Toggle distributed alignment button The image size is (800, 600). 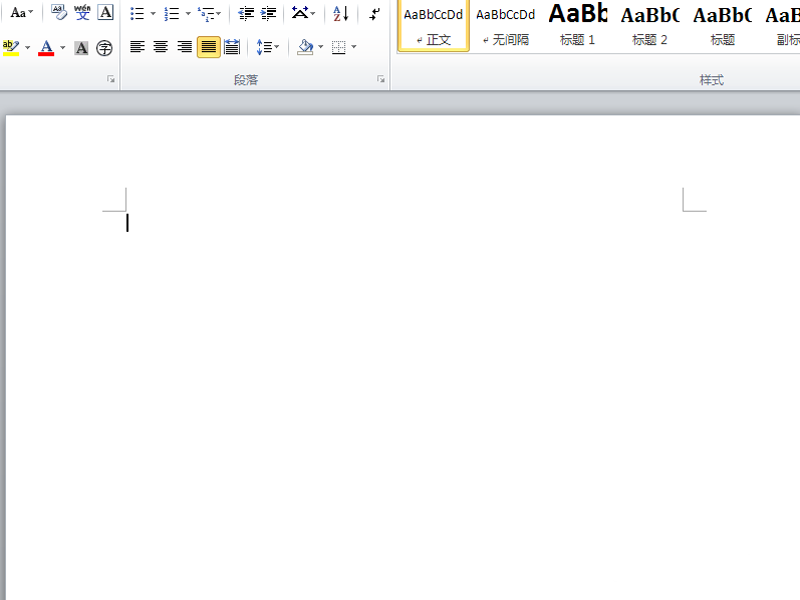(x=232, y=47)
